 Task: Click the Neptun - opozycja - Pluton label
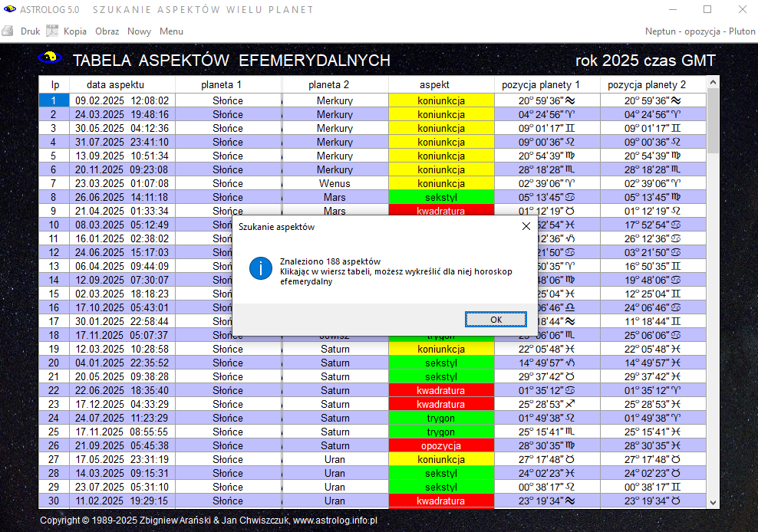point(700,31)
